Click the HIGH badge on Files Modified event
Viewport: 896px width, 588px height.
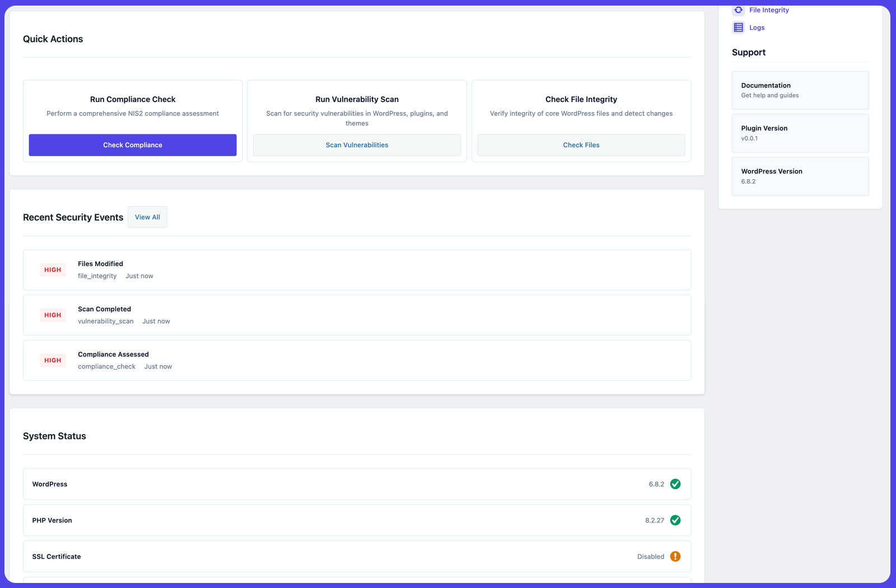[x=53, y=269]
